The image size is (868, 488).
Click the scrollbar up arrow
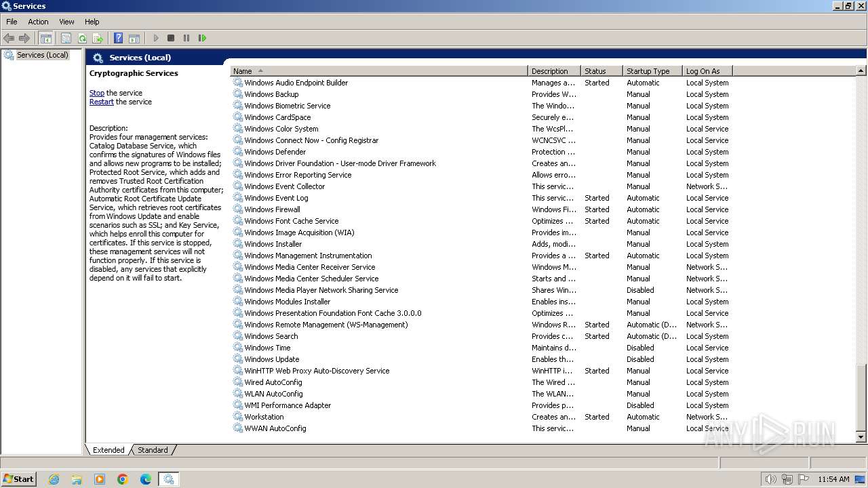point(861,70)
